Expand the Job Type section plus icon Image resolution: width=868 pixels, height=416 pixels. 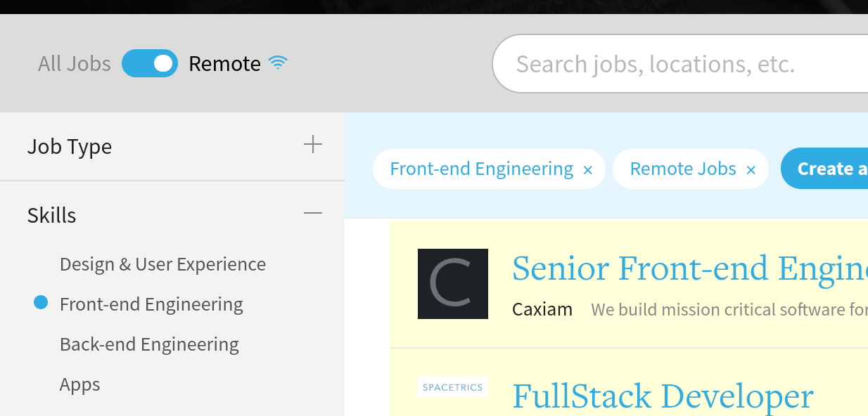tap(313, 145)
